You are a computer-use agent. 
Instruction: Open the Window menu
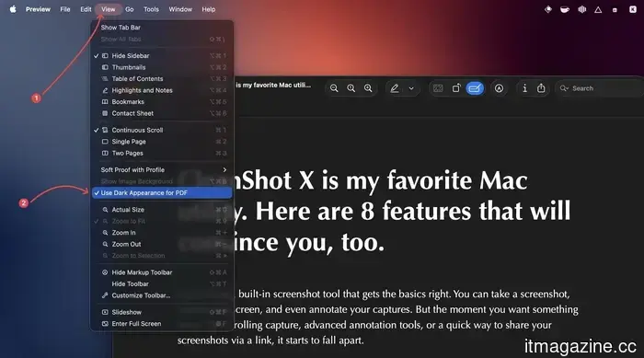tap(180, 9)
